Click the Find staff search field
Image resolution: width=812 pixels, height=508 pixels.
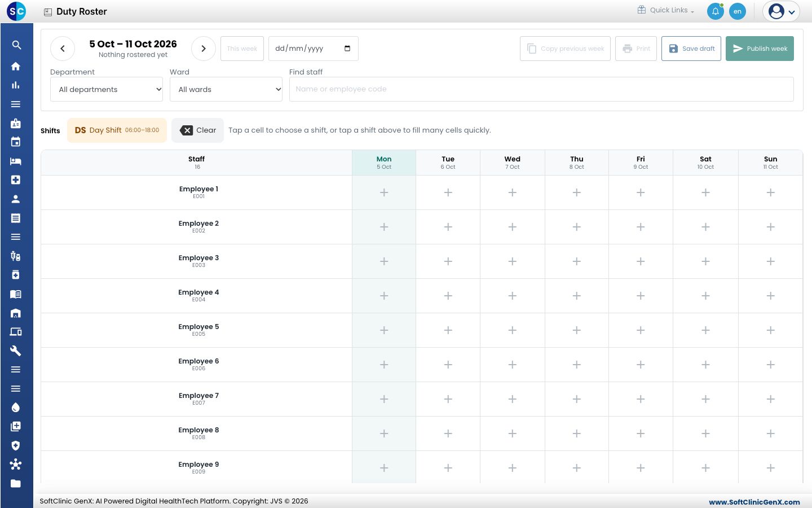point(541,89)
